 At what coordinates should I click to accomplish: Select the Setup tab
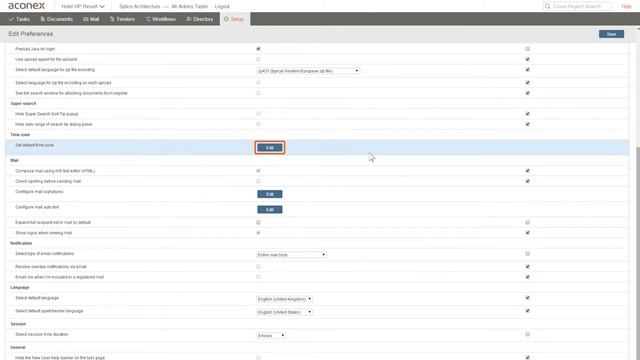coord(234,19)
